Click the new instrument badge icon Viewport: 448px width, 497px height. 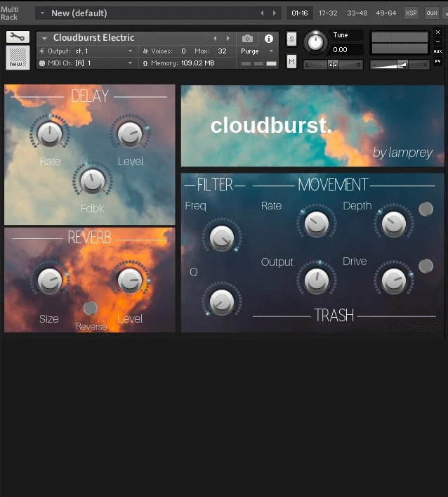[x=18, y=58]
